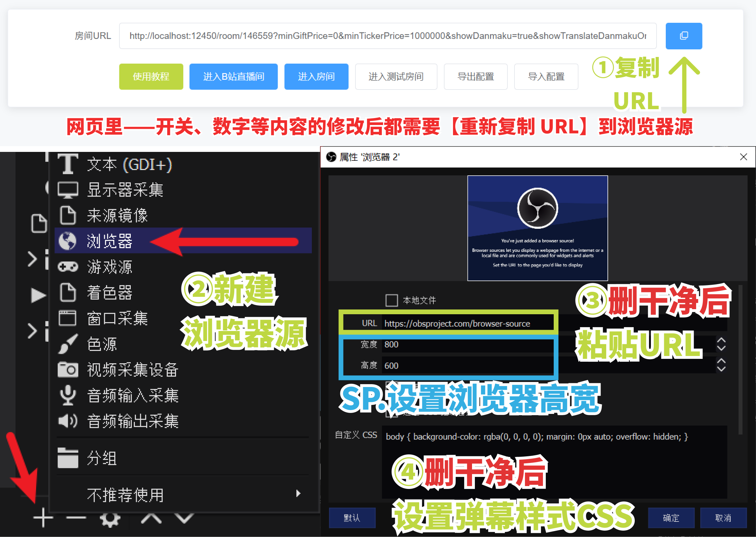Select 视频采集设备 camera source
The width and height of the screenshot is (756, 537).
132,370
